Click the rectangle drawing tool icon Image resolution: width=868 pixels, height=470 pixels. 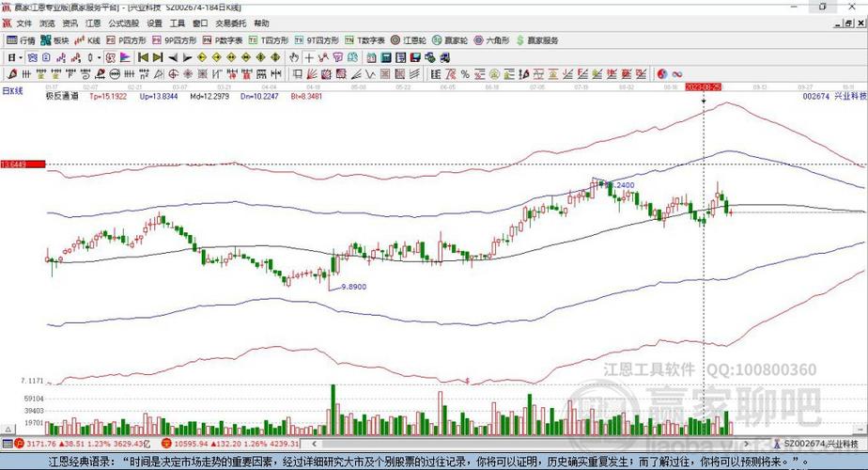pyautogui.click(x=297, y=73)
